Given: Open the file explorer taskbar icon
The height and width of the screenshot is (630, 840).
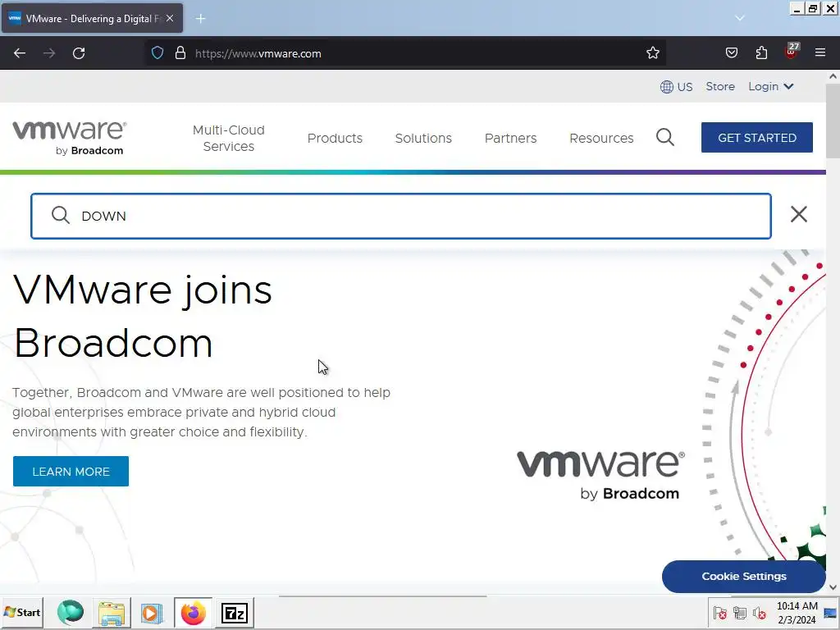Looking at the screenshot, I should [112, 613].
